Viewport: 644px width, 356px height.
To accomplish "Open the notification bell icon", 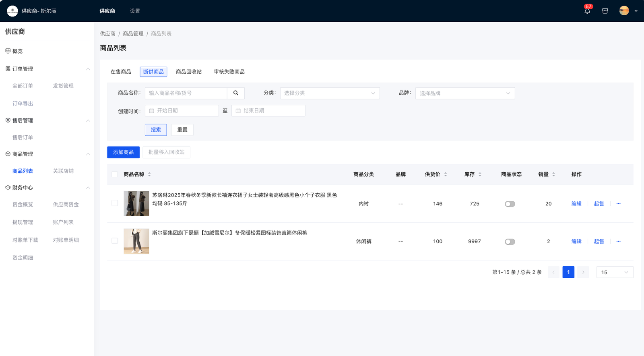I will click(x=587, y=11).
